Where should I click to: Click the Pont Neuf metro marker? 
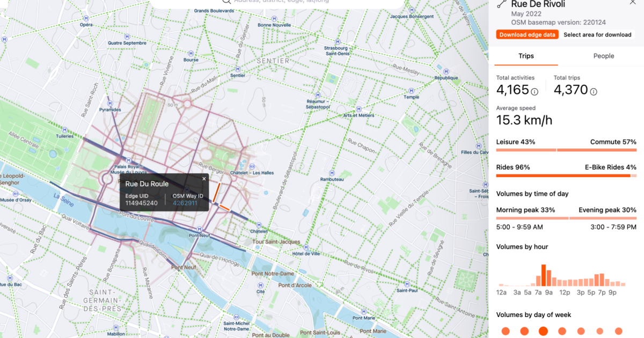(x=200, y=229)
